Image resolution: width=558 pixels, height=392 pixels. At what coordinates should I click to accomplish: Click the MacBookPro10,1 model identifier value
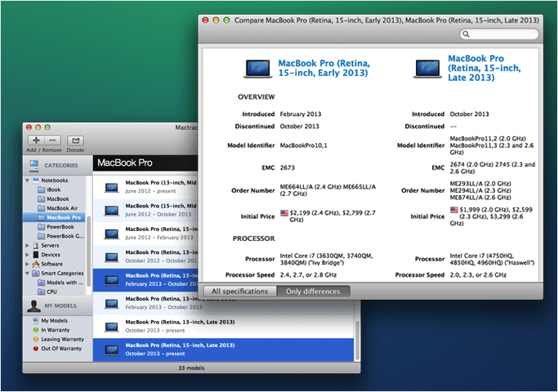click(304, 145)
